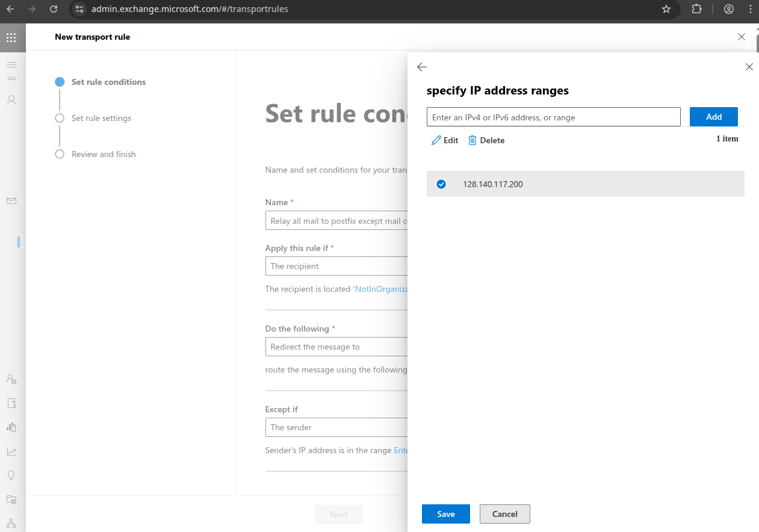Save the IP address ranges

tap(446, 514)
